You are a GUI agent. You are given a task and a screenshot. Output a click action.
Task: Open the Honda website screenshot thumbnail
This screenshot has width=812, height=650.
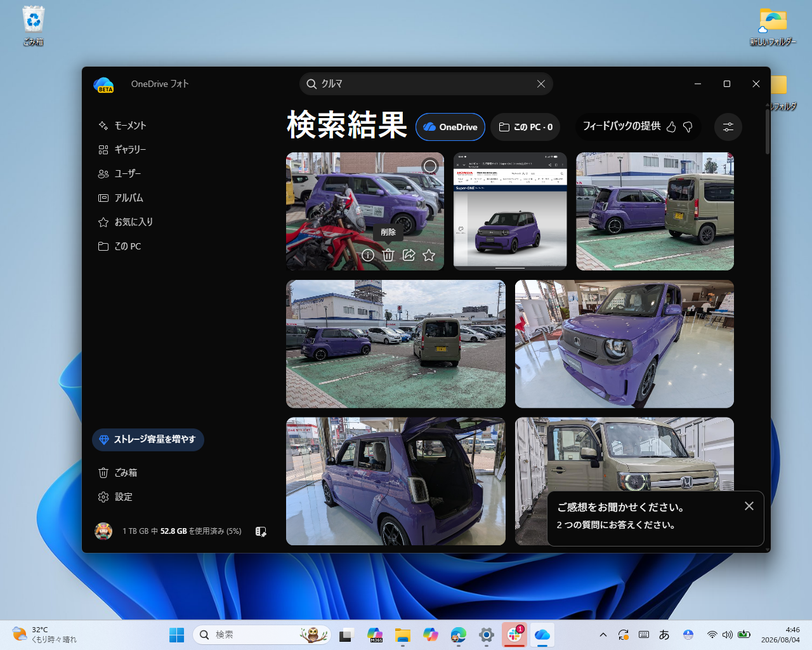tap(510, 211)
